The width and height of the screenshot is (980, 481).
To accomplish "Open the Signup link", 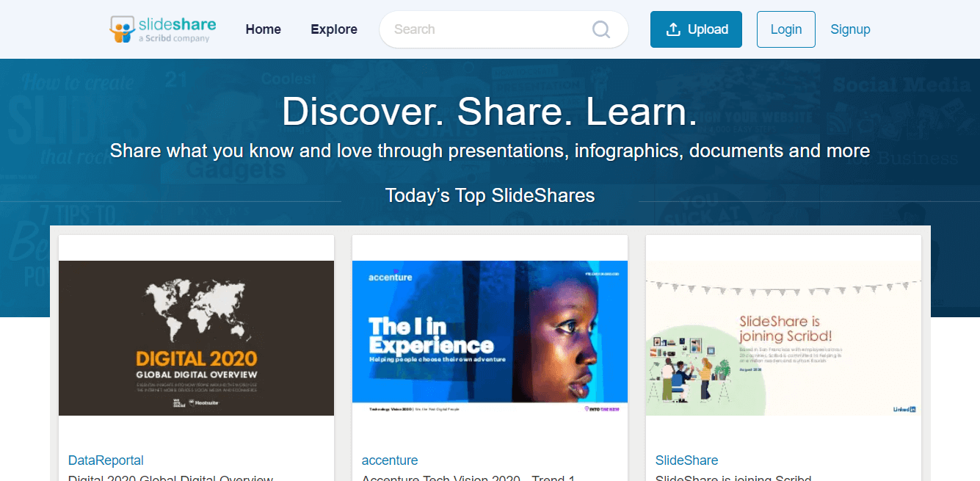I will click(x=850, y=29).
